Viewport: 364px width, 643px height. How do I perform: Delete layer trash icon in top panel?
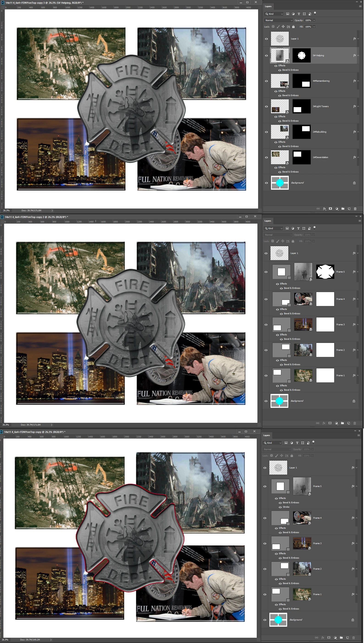click(355, 209)
